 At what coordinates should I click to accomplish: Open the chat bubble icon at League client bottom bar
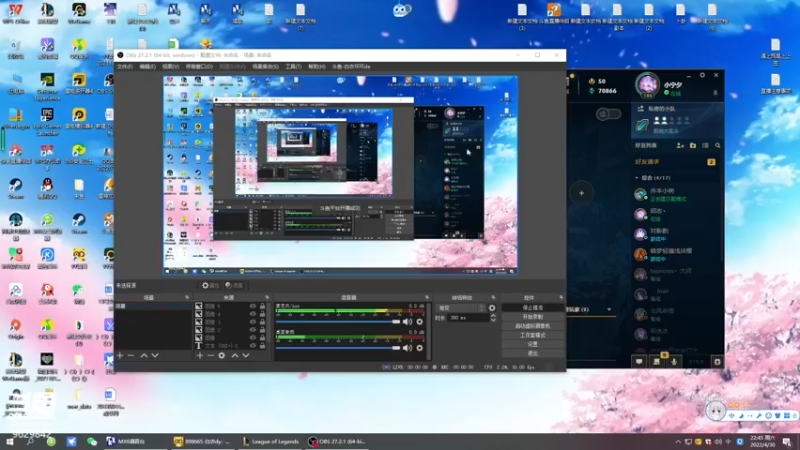pos(639,362)
